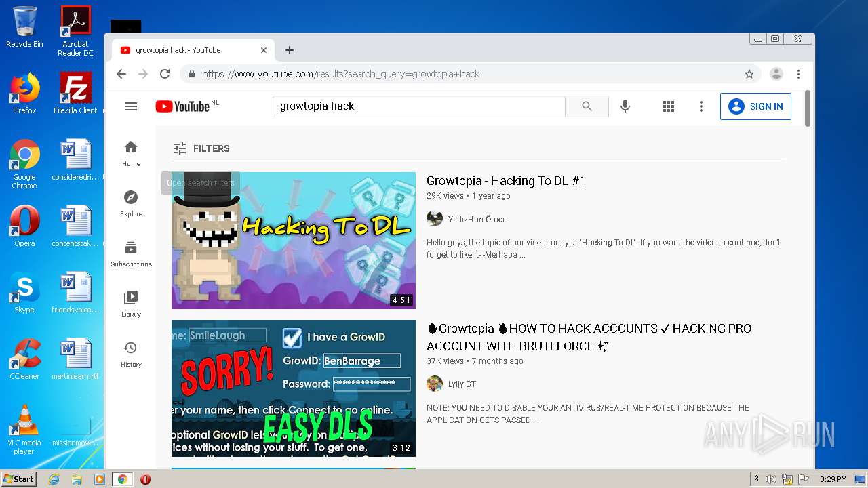Launch Opera desktop icon
The height and width of the screenshot is (488, 868).
pyautogui.click(x=24, y=226)
